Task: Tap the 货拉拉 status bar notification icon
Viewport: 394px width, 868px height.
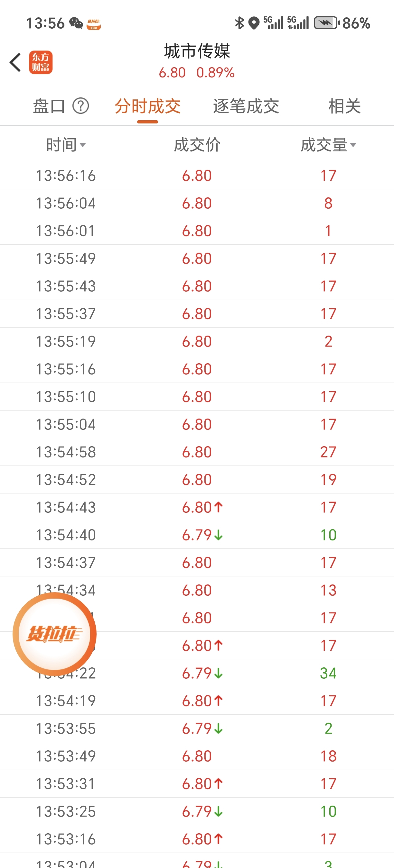Action: click(x=94, y=24)
